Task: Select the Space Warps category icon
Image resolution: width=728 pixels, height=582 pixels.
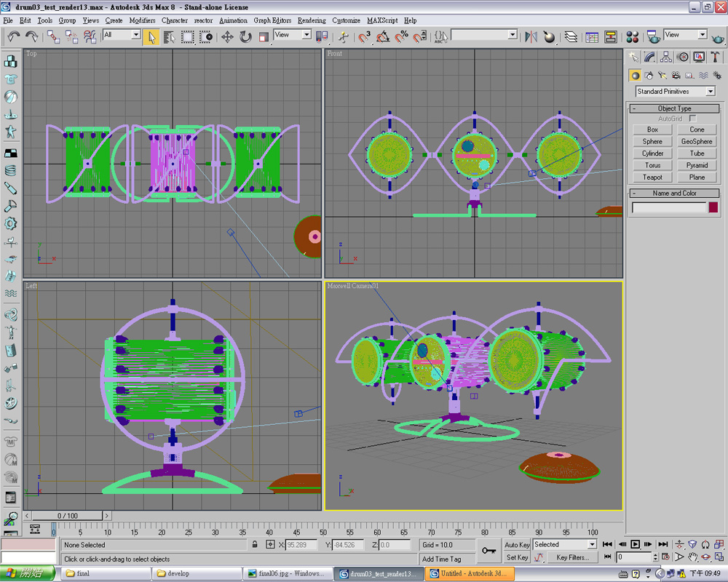Action: click(x=703, y=75)
